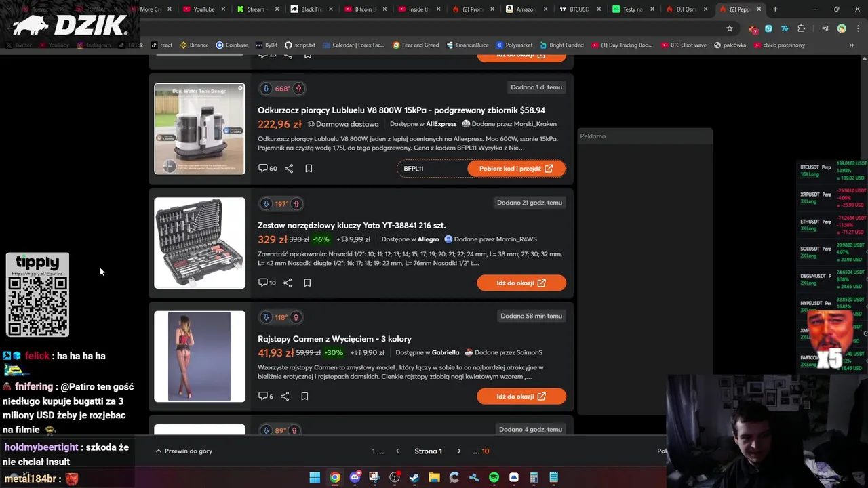Viewport: 868px width, 488px height.
Task: Open Rajstopy Carmen z Wycięciem title
Action: coord(334,339)
